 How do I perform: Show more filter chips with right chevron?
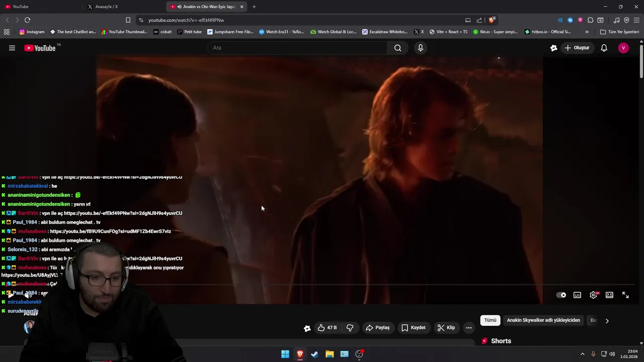(x=607, y=321)
